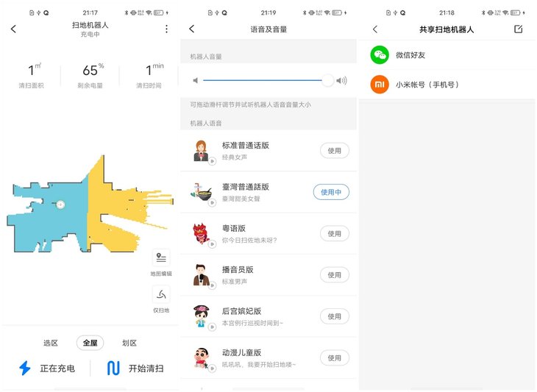Tap the edit icon on share screen
This screenshot has height=392, width=537.
coord(518,29)
